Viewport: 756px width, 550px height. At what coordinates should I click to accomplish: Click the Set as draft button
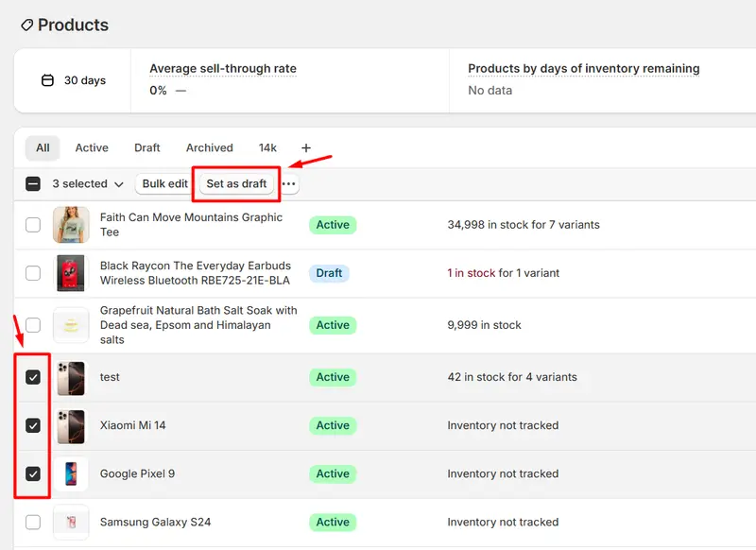[235, 183]
